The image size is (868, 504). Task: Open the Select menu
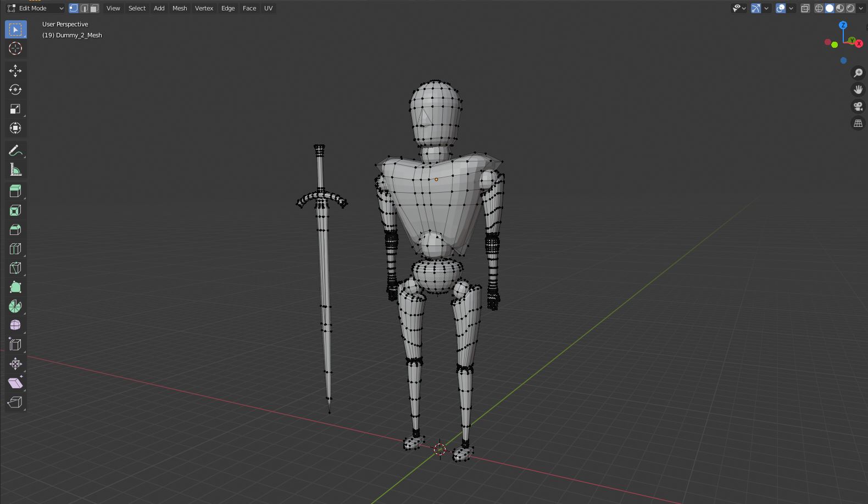tap(137, 8)
